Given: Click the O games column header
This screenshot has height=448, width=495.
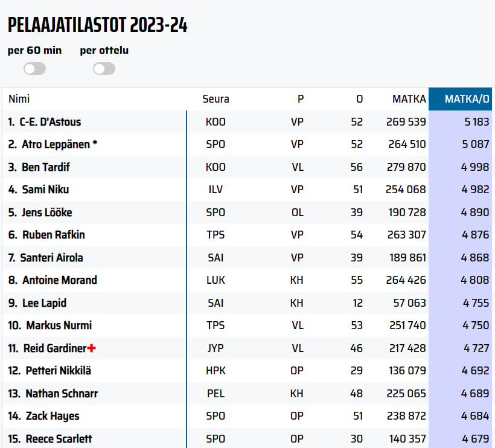Looking at the screenshot, I should click(x=359, y=99).
